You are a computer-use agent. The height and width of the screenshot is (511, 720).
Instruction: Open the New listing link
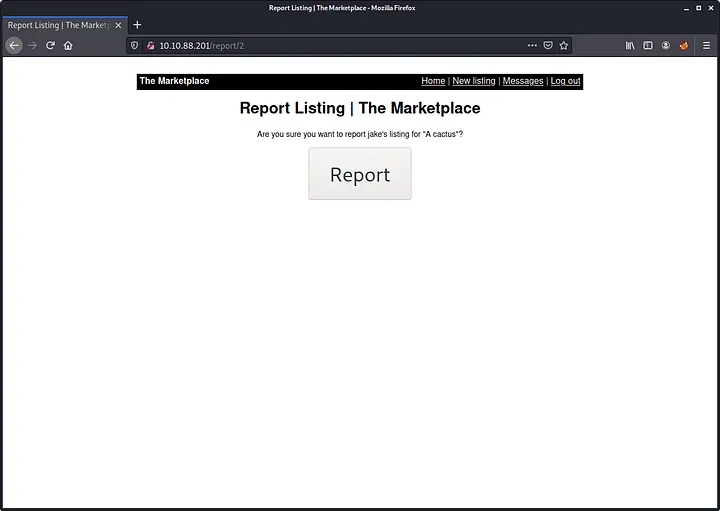[x=474, y=81]
